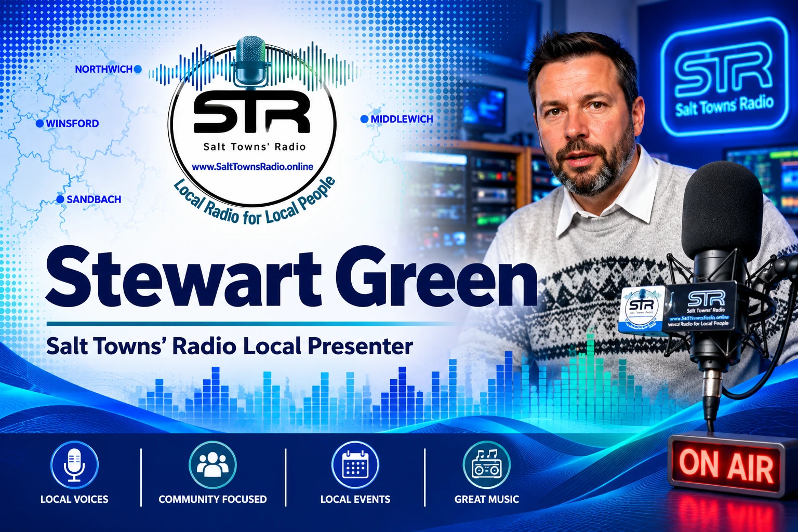Click the Great Music boombox icon
This screenshot has width=798, height=532.
tap(486, 465)
